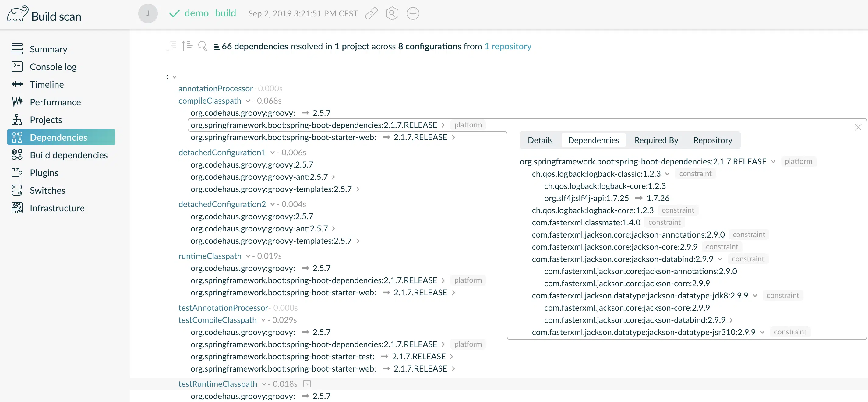Click the annotationProcessor configuration link
The width and height of the screenshot is (868, 402).
[215, 88]
